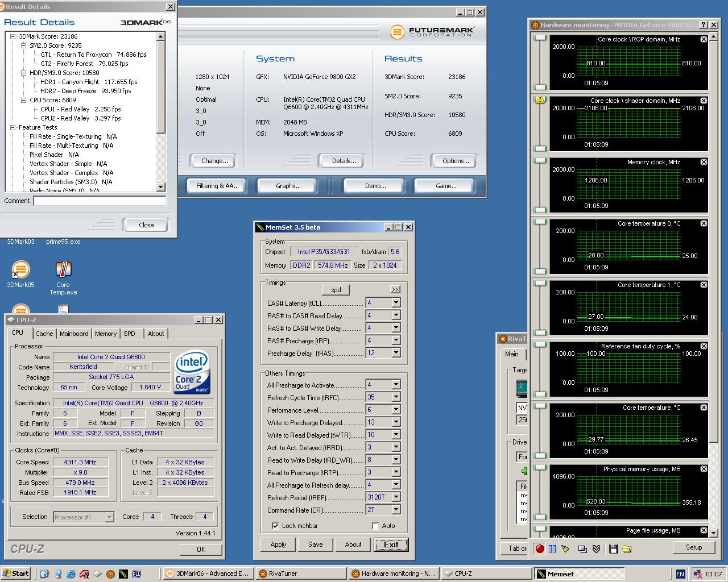Click the red record button in Hardware monitoring
728x582 pixels.
pos(540,548)
